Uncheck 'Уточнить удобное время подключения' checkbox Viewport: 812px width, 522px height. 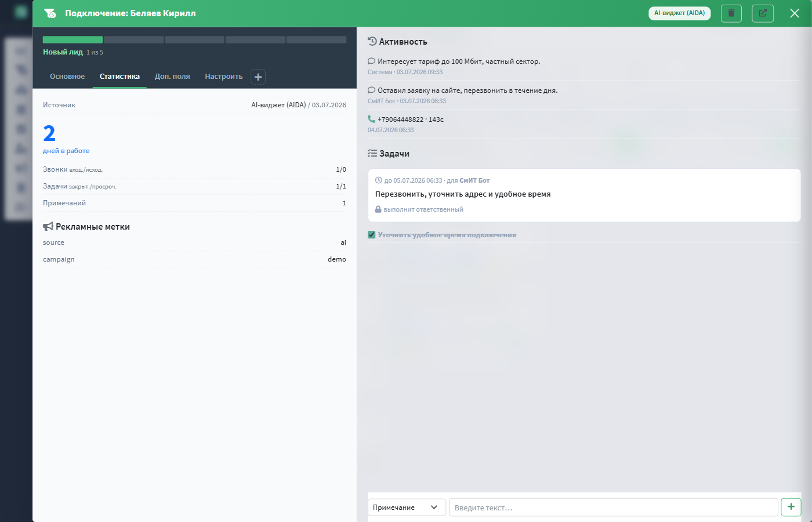click(x=372, y=235)
